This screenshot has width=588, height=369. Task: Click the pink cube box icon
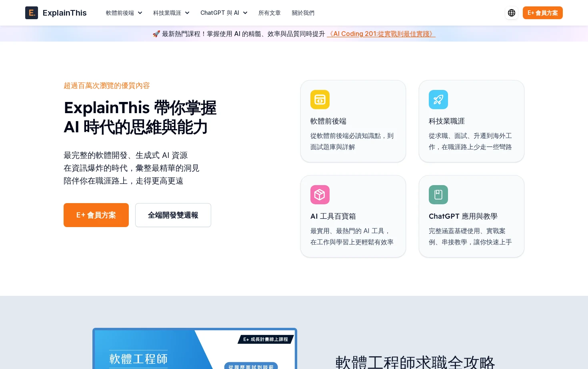pyautogui.click(x=320, y=195)
